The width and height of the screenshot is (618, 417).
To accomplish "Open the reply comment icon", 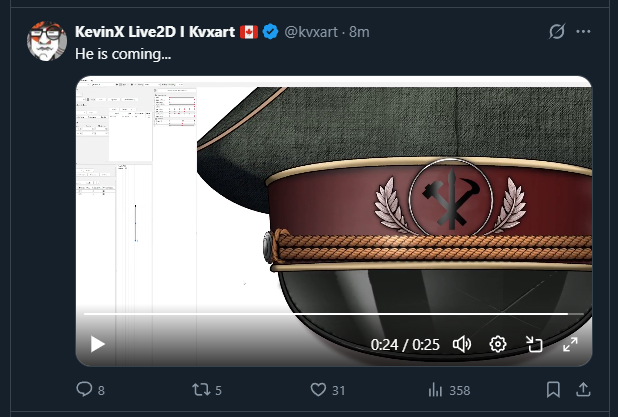I will click(x=84, y=389).
